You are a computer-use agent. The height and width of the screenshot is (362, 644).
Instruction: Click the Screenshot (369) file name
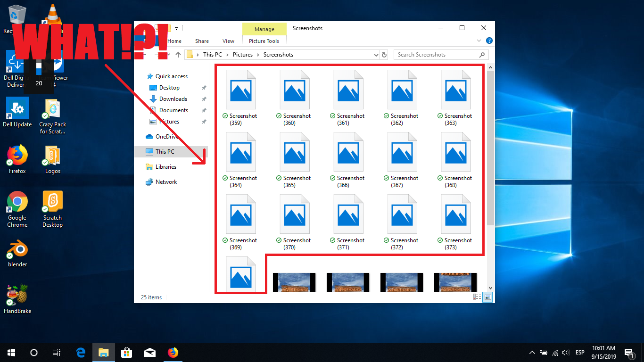pyautogui.click(x=243, y=244)
